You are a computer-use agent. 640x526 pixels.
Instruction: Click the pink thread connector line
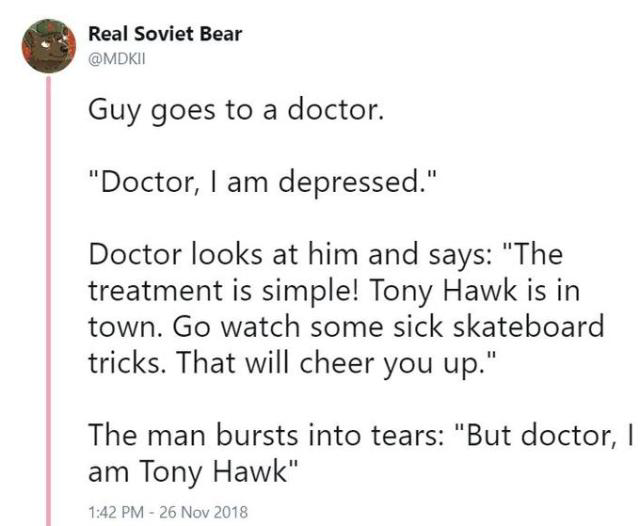point(49,301)
